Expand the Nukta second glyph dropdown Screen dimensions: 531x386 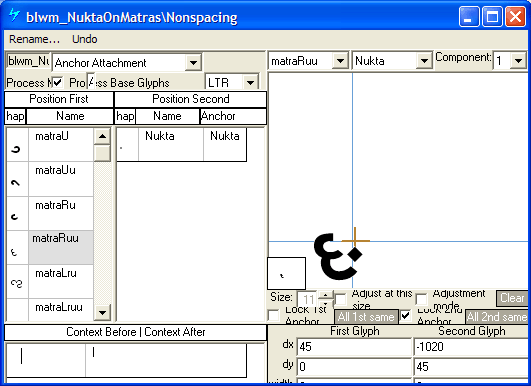[424, 61]
